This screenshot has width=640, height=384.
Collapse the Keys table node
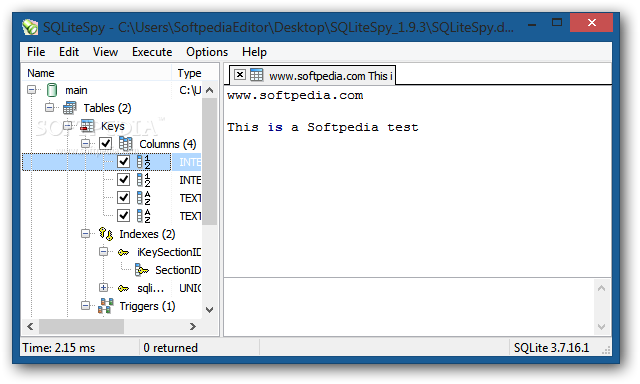(x=67, y=126)
